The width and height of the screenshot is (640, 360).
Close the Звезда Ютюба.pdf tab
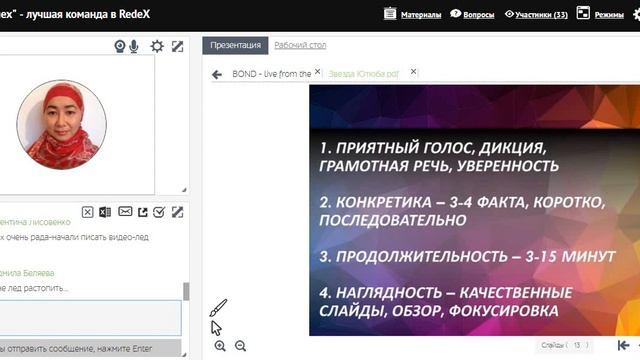413,71
